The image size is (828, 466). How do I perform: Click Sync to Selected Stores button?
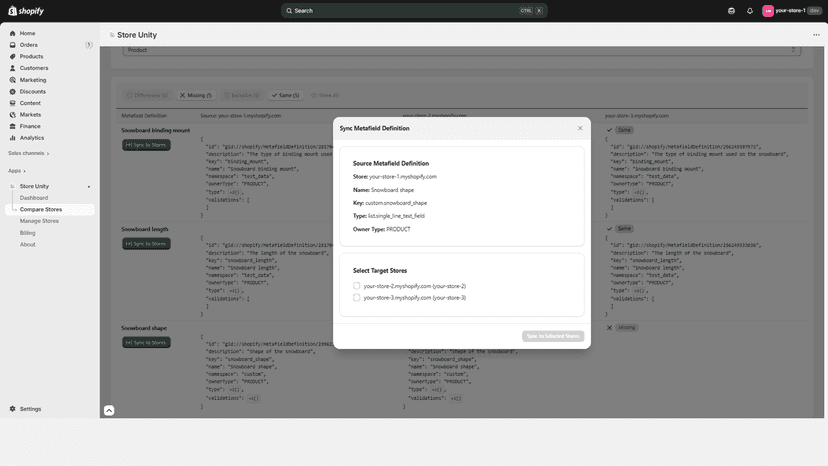553,336
